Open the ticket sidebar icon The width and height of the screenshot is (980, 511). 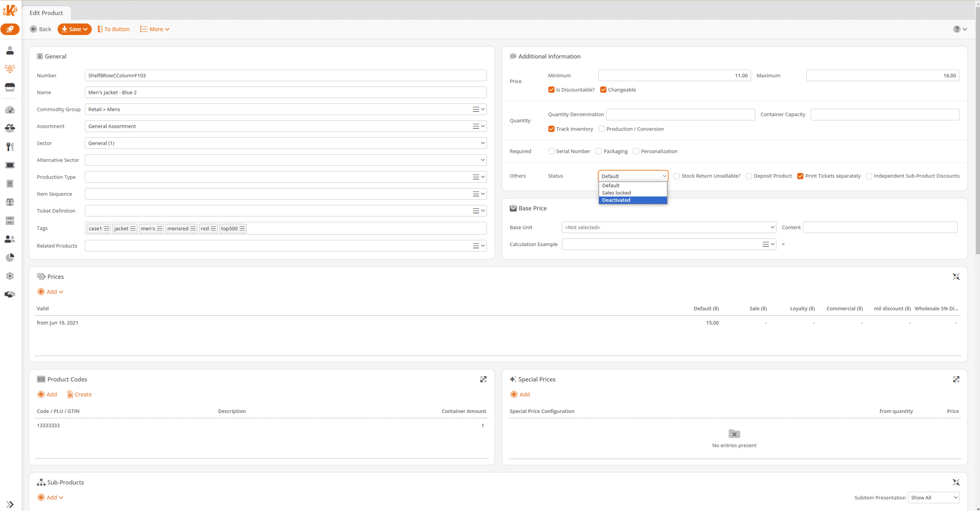click(10, 165)
